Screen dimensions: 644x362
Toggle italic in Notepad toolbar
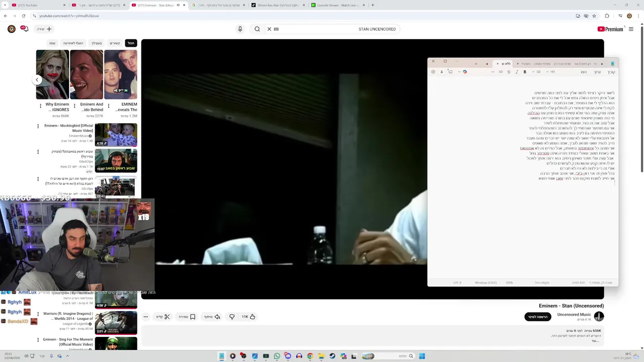517,72
